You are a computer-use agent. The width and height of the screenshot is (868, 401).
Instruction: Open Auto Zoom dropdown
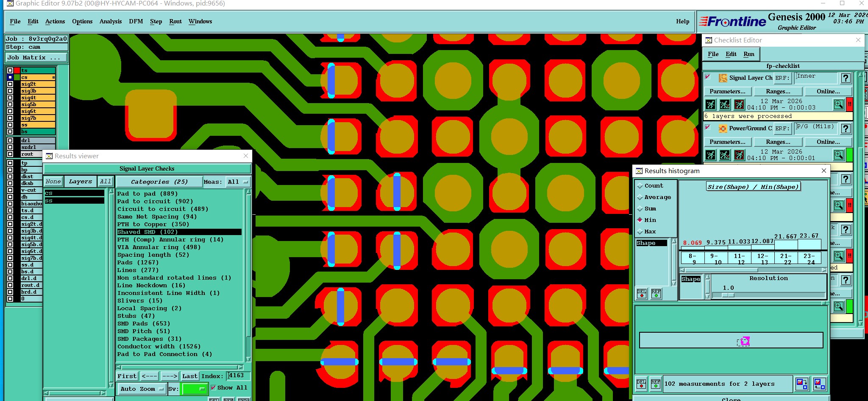click(x=142, y=389)
